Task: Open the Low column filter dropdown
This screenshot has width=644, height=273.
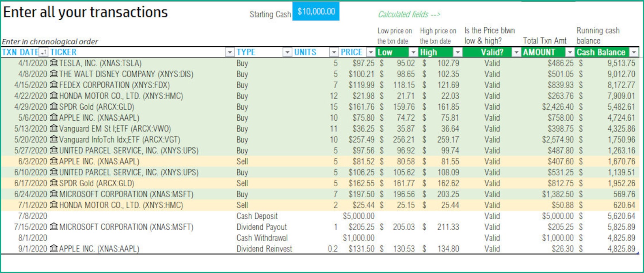Action: pos(413,52)
